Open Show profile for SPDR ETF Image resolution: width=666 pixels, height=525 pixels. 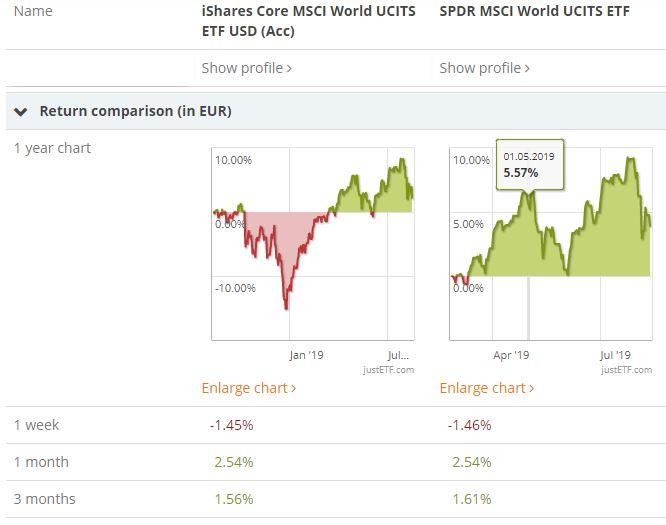[484, 68]
